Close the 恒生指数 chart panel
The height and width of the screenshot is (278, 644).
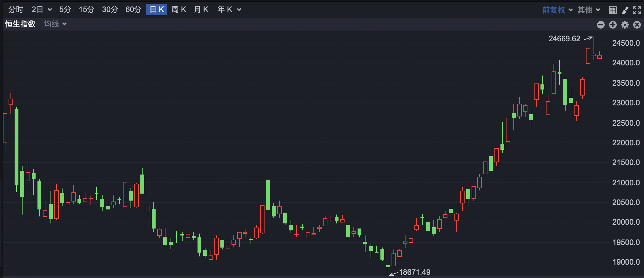pos(637,25)
